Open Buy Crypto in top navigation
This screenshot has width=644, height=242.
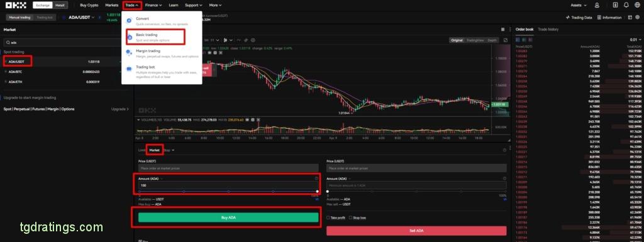[x=89, y=5]
